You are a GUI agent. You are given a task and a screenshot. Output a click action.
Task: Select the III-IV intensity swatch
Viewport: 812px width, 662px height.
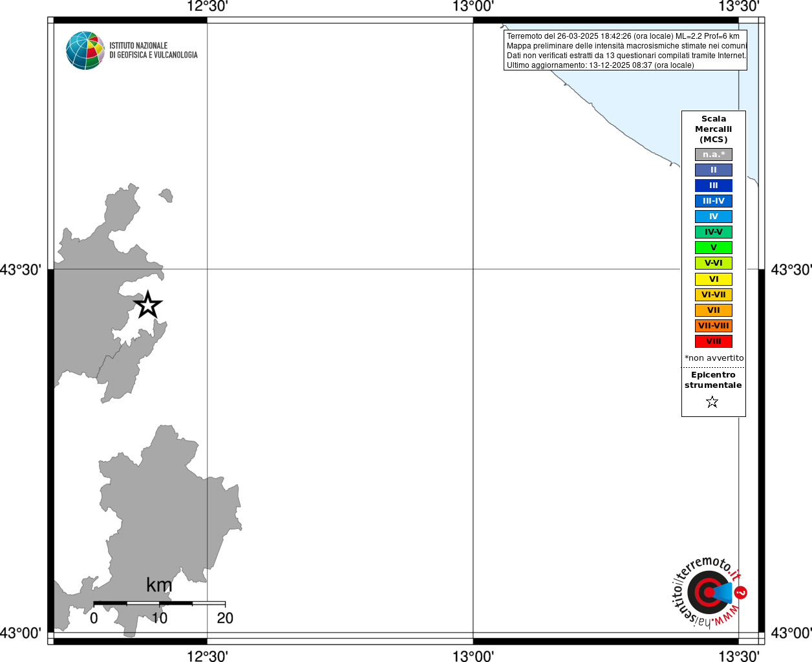point(714,201)
